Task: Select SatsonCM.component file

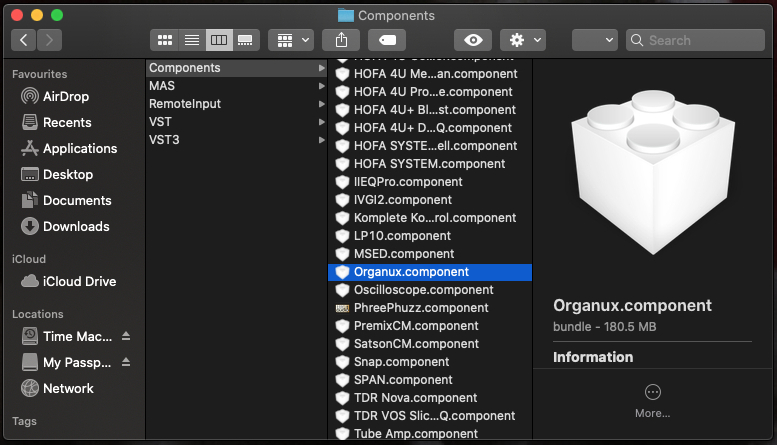Action: point(430,344)
